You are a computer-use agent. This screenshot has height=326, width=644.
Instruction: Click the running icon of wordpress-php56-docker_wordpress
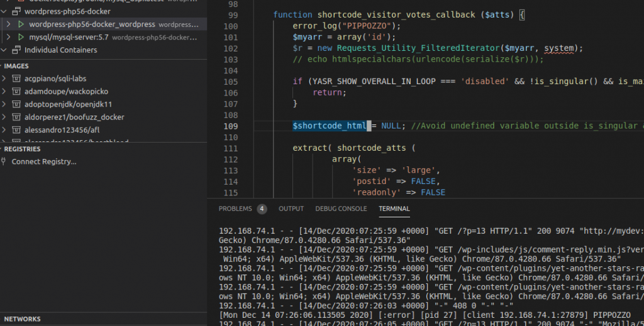(21, 24)
